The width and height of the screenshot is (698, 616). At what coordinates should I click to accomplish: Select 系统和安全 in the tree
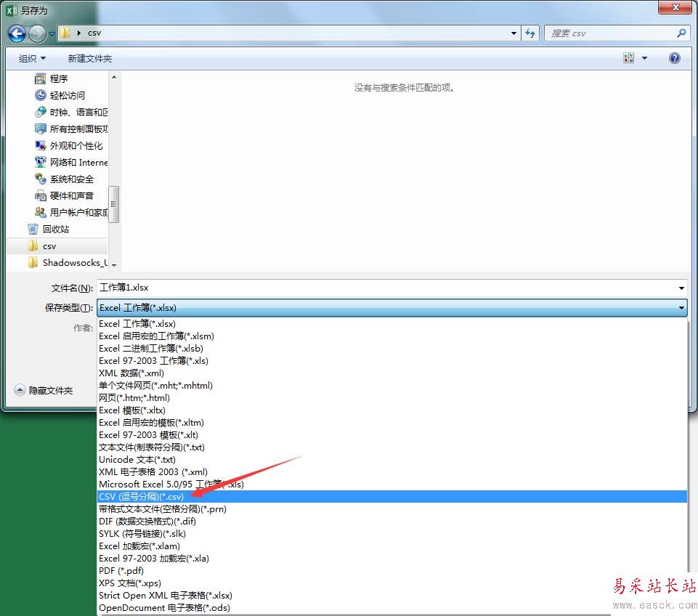71,179
